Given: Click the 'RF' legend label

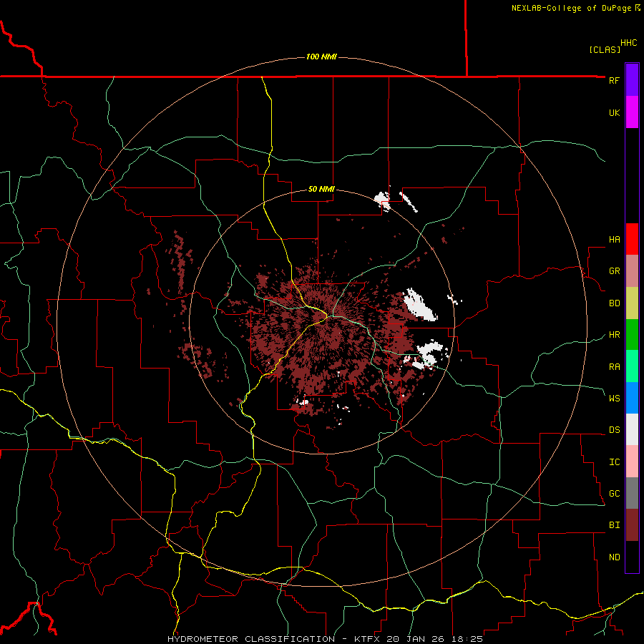Looking at the screenshot, I should tap(614, 80).
